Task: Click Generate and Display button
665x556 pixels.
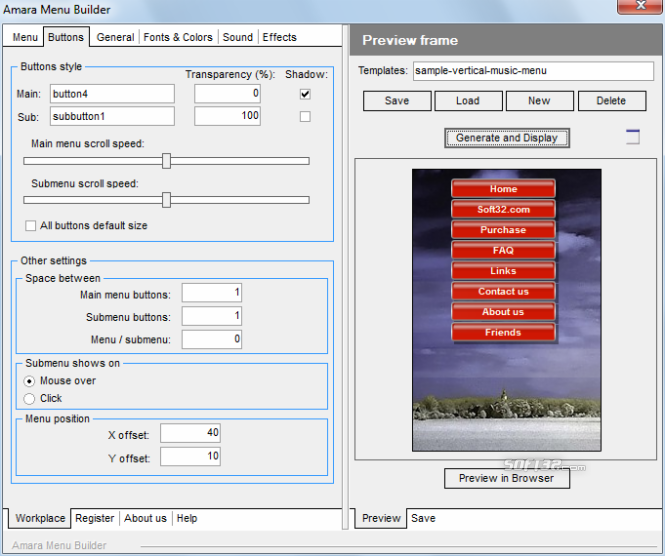Action: (x=507, y=138)
